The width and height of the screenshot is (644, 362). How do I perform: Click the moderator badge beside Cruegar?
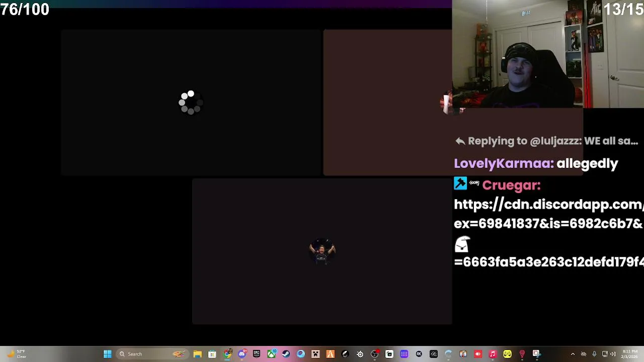(x=460, y=184)
